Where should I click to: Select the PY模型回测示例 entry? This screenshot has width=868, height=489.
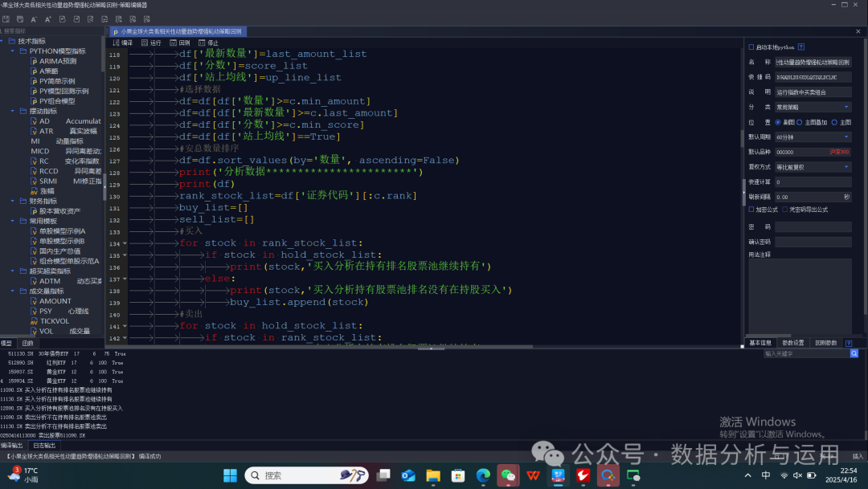[59, 92]
